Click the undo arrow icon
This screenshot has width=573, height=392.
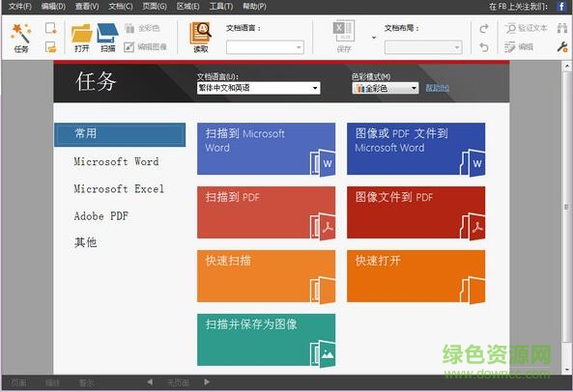[x=484, y=47]
